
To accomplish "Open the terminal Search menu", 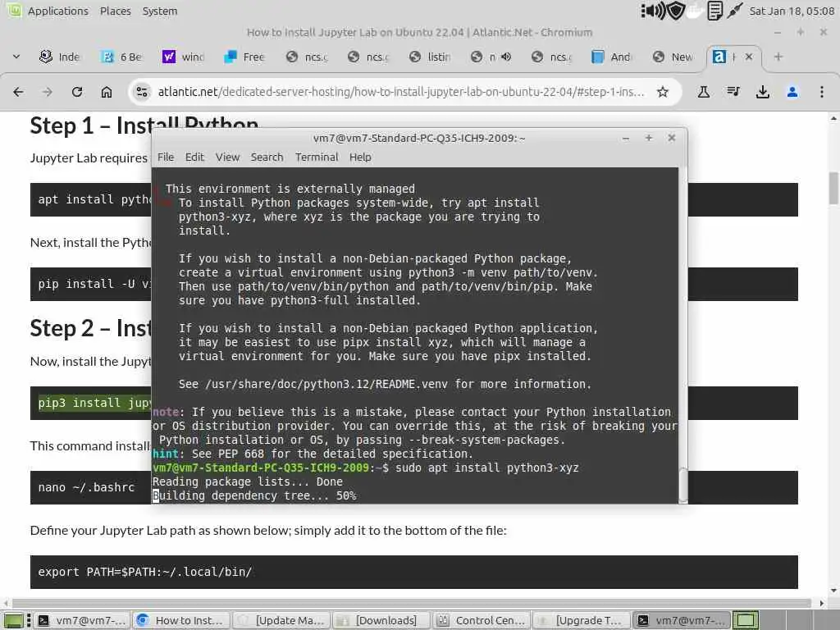I will coord(267,157).
